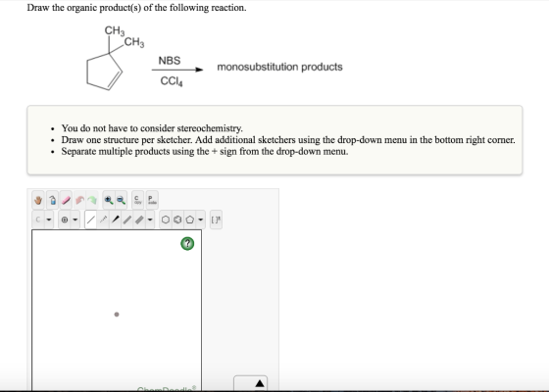Select the recessed dashed bond tool
Image resolution: width=549 pixels, height=392 pixels.
coord(103,220)
